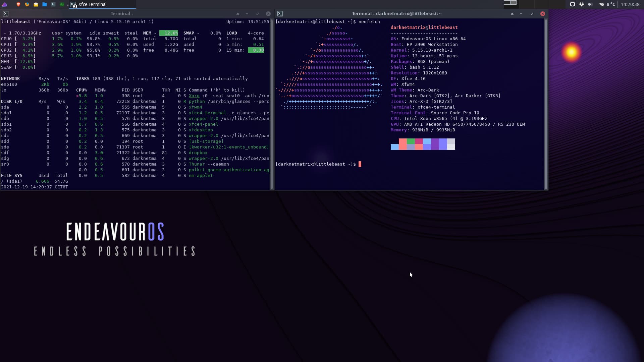The height and width of the screenshot is (362, 644).
Task: Open the mail client launcher icon
Action: pyautogui.click(x=36, y=4)
